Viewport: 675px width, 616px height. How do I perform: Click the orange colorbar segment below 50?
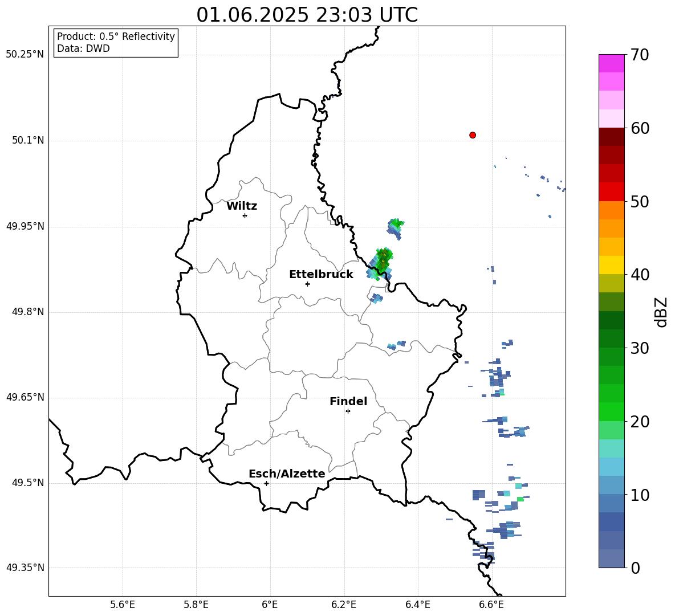611,210
